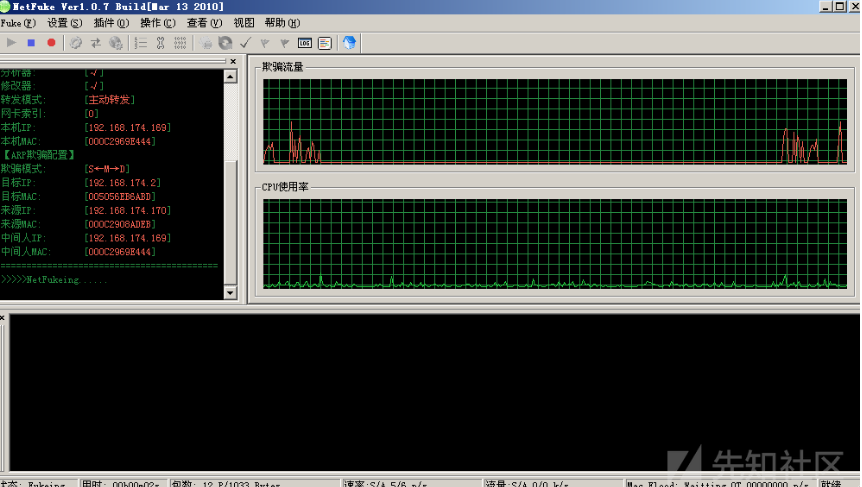Click the CPU使用率 usage graph
The image size is (862, 487).
tap(555, 244)
